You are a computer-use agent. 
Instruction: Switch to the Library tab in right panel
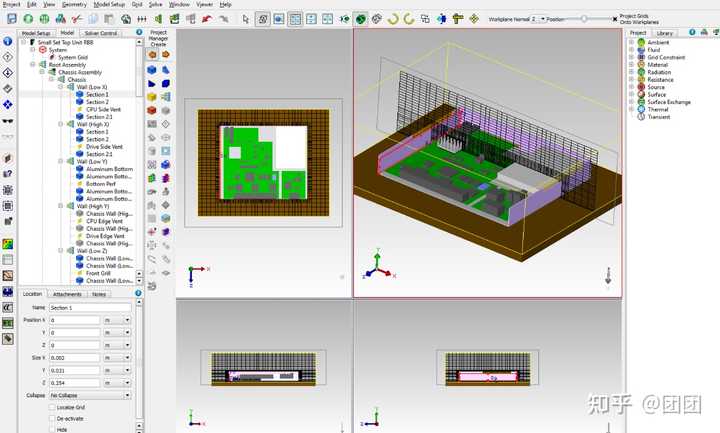click(x=664, y=33)
